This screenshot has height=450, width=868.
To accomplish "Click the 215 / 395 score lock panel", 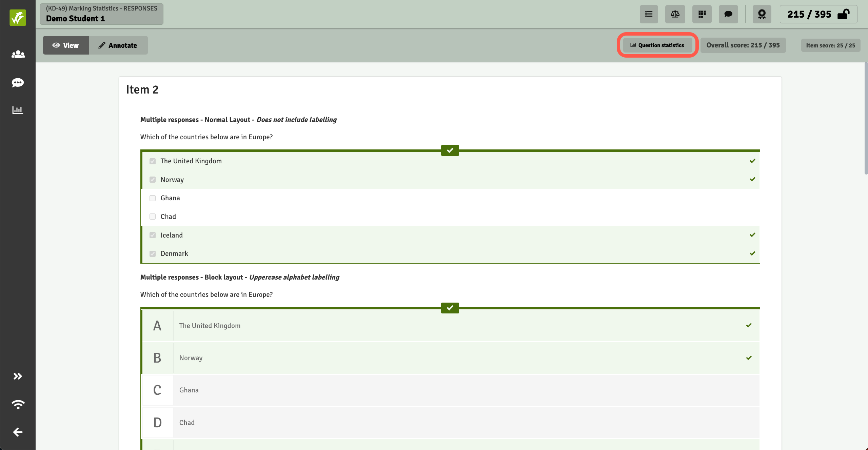I will (x=818, y=14).
